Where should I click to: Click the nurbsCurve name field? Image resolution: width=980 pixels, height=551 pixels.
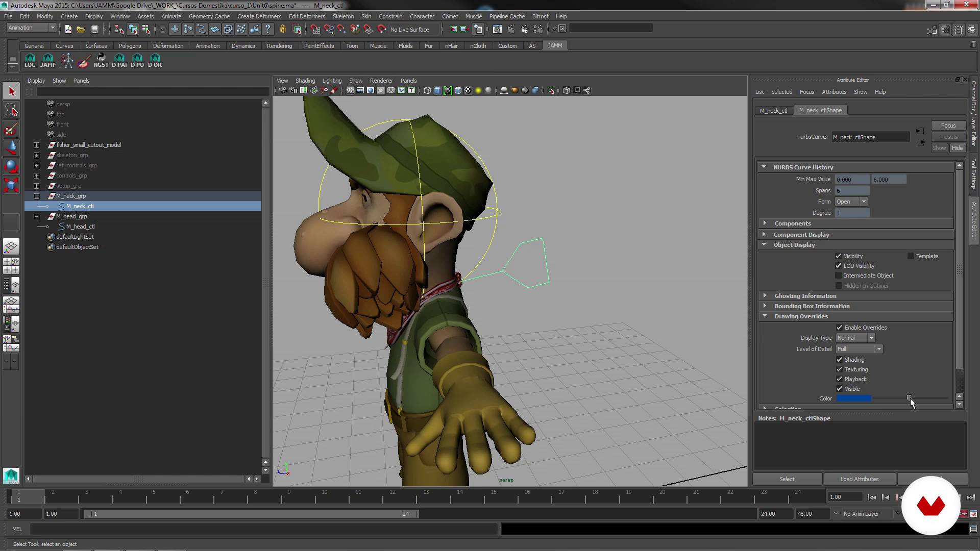click(x=870, y=137)
